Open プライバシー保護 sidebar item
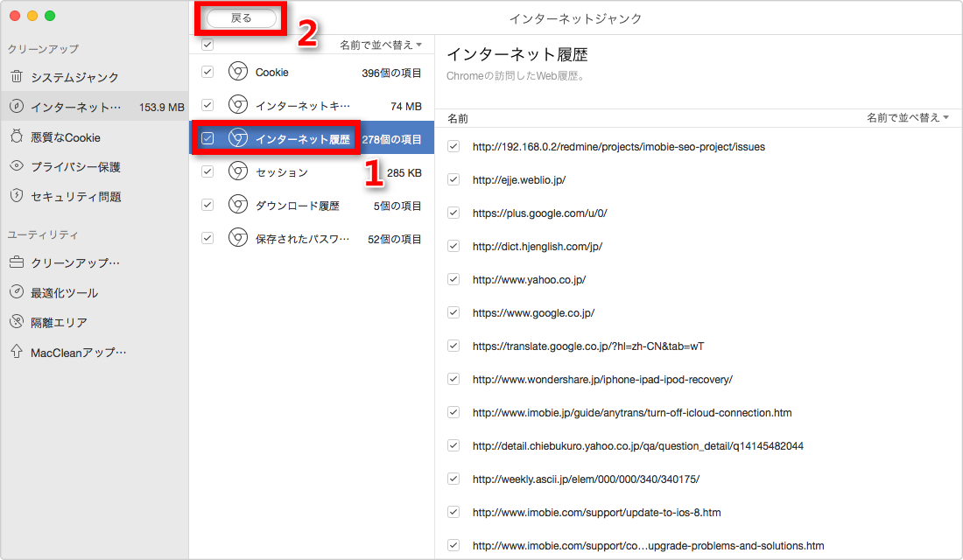This screenshot has width=963, height=560. (x=95, y=165)
